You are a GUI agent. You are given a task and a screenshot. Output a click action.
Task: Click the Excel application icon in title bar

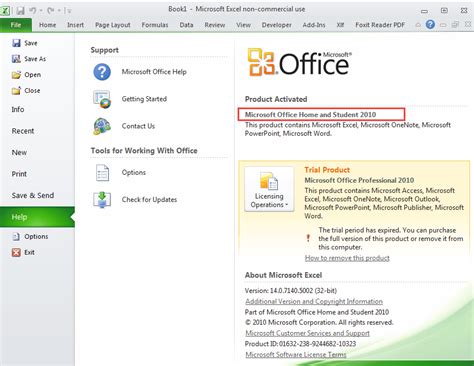point(5,10)
